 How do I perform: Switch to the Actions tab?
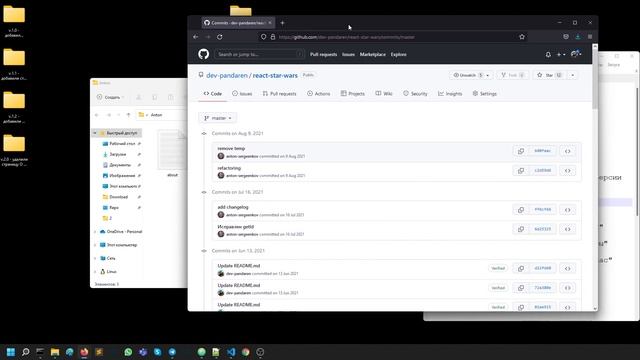point(318,93)
